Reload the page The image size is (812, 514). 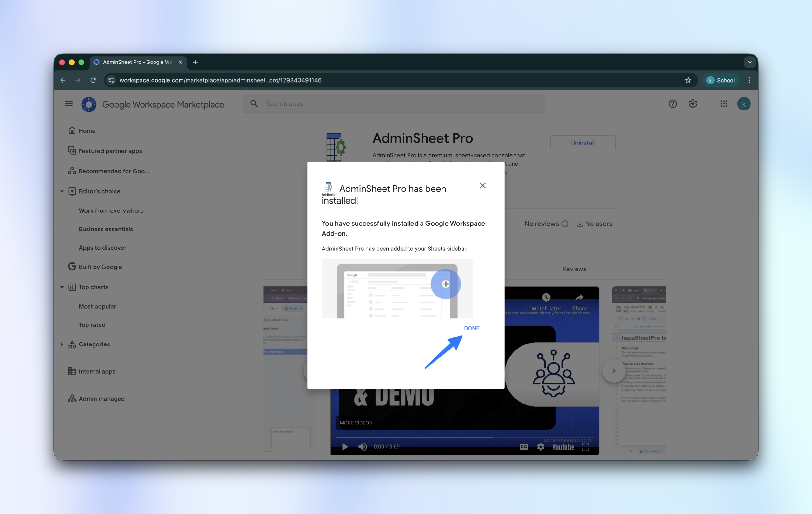click(93, 80)
